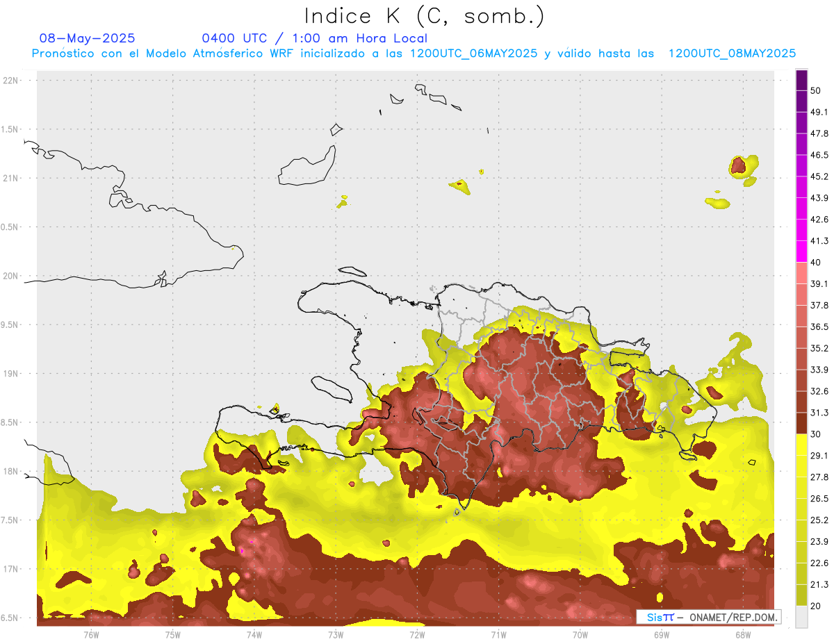The image size is (834, 644).
Task: Click the '27.8' legend value
Action: pos(819,477)
